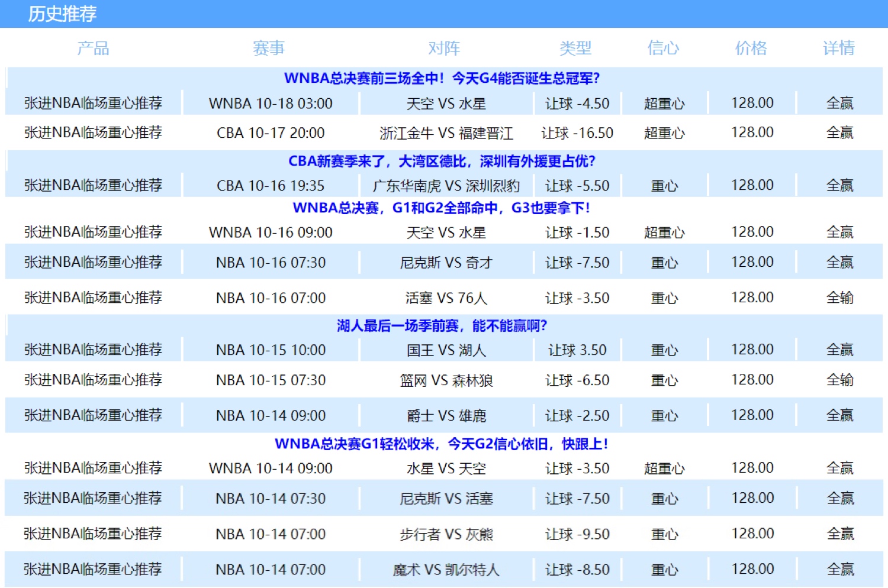This screenshot has width=888, height=588.
Task: Select match cell 'NBA 10-16 07:30'
Action: click(x=271, y=263)
